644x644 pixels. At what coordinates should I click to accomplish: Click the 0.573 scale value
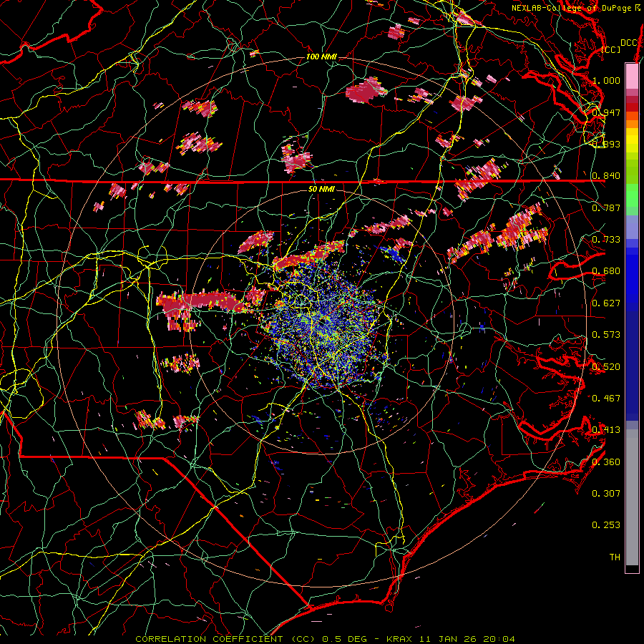606,335
